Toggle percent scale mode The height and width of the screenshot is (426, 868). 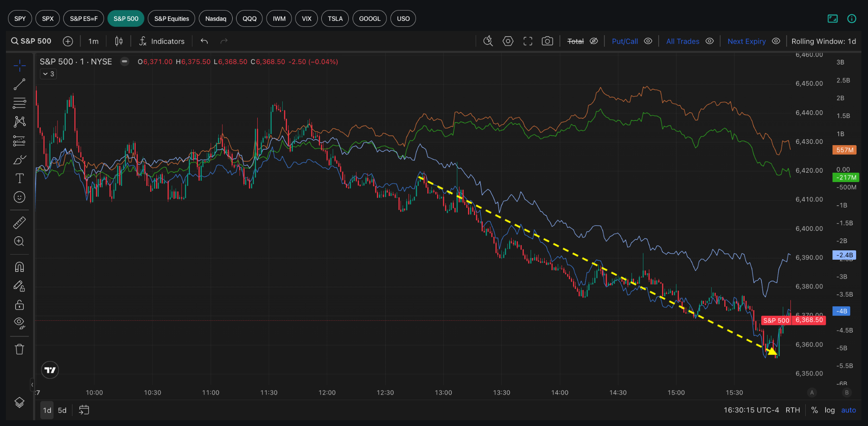(x=814, y=410)
